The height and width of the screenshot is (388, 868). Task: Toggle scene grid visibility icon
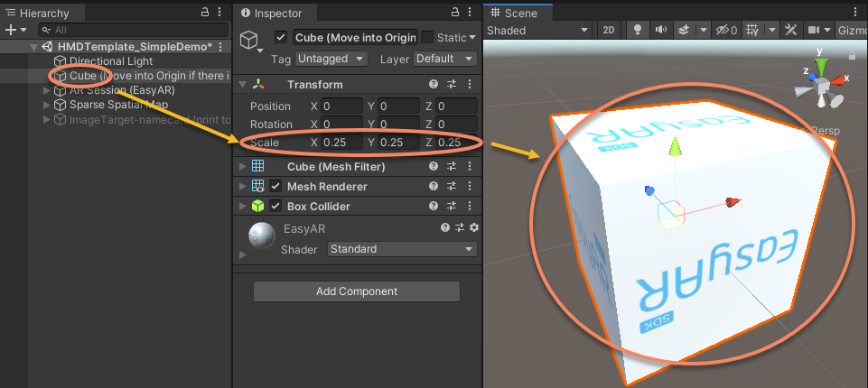click(x=751, y=30)
